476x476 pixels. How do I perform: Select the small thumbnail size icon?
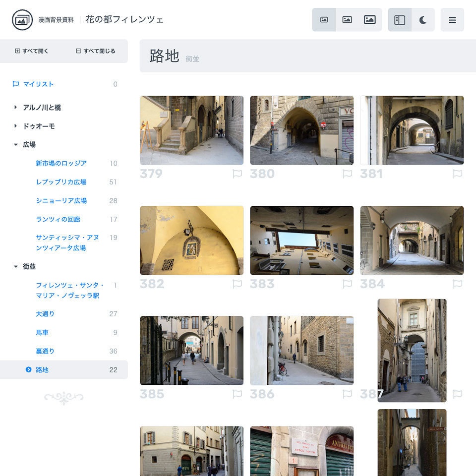(324, 19)
